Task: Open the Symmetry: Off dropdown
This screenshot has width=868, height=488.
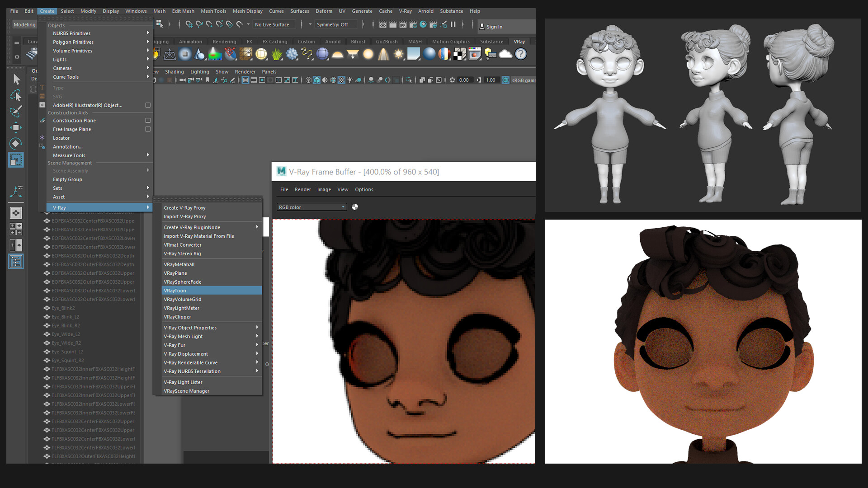Action: pos(337,24)
